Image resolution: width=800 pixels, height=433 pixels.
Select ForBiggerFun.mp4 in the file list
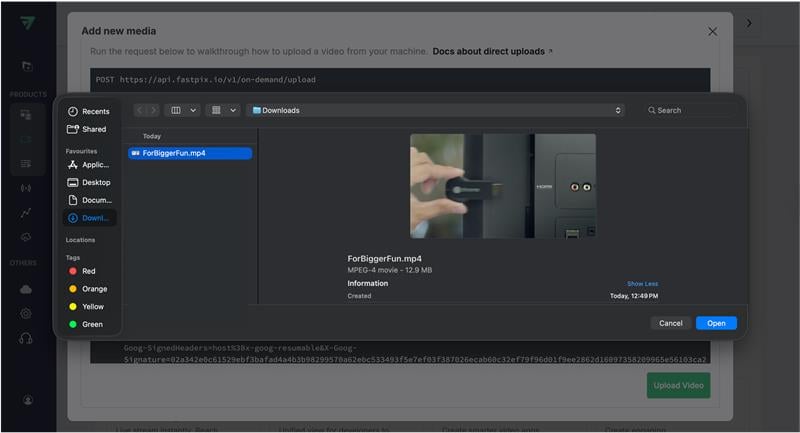click(190, 153)
